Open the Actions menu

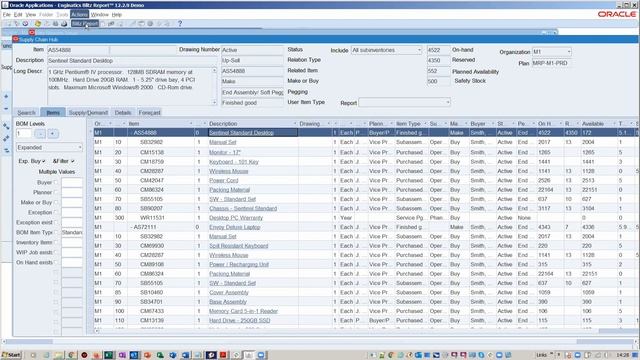pos(79,14)
